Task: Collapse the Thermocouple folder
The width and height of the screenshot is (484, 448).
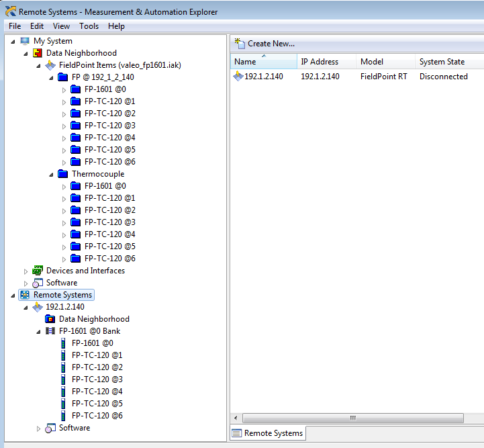Action: point(51,175)
